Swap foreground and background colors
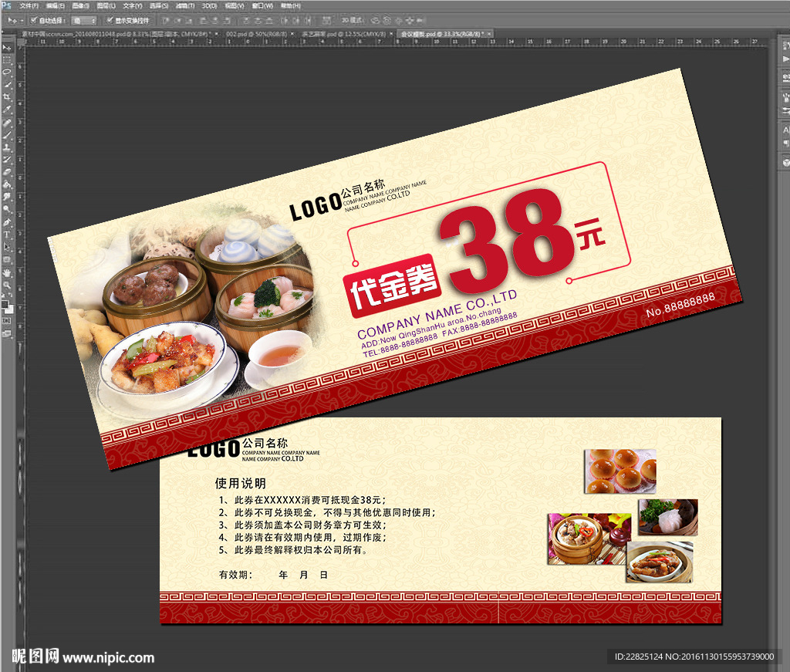 11,296
